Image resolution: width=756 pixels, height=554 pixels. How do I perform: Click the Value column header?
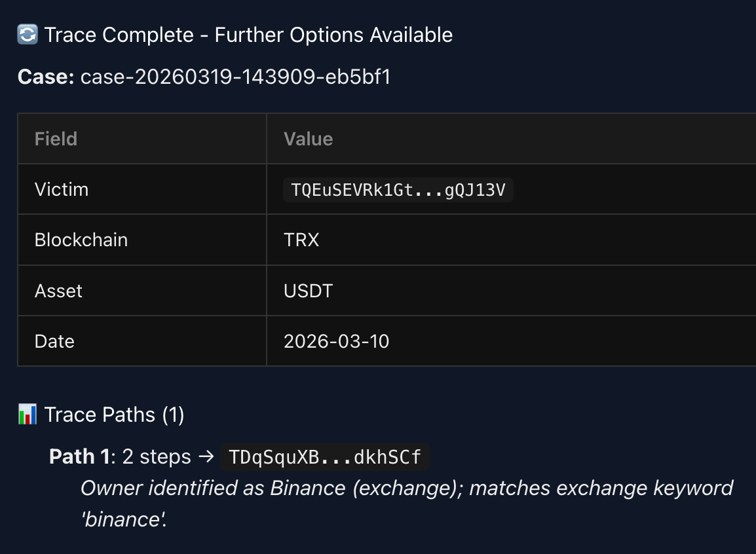[x=308, y=139]
